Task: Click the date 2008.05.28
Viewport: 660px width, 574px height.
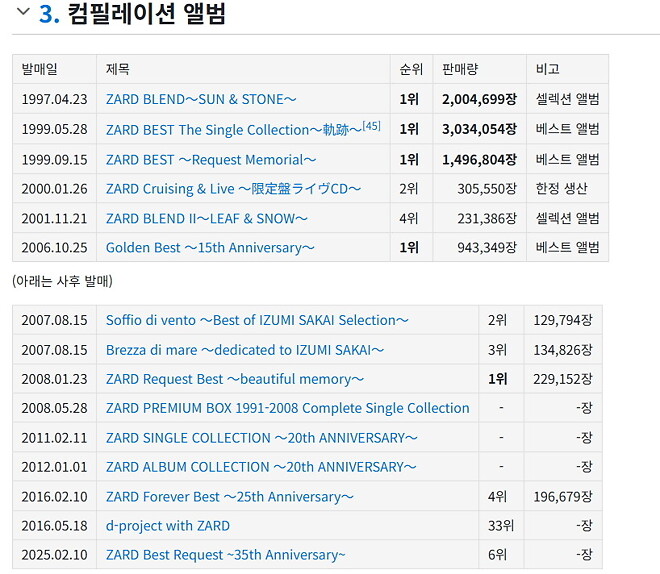Action: pos(55,408)
